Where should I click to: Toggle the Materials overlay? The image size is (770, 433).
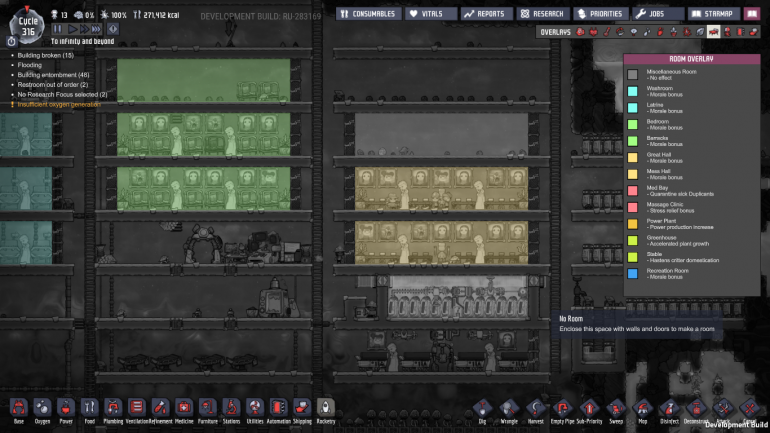coord(620,32)
